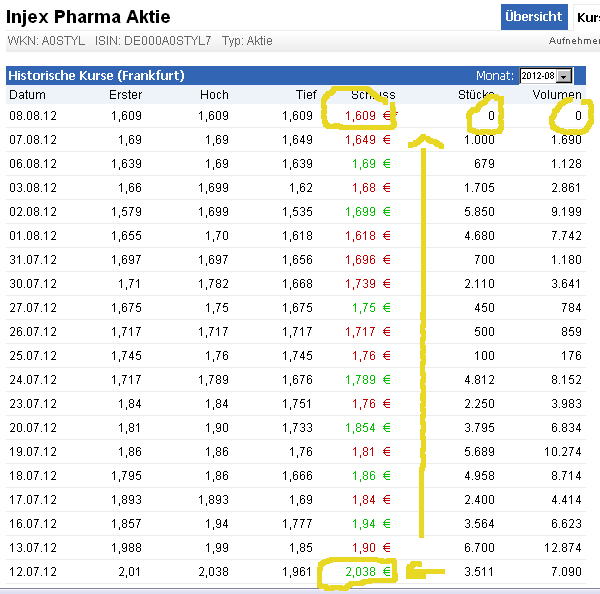Viewport: 600px width, 594px height.
Task: Click the Stücke column header
Action: (x=476, y=95)
